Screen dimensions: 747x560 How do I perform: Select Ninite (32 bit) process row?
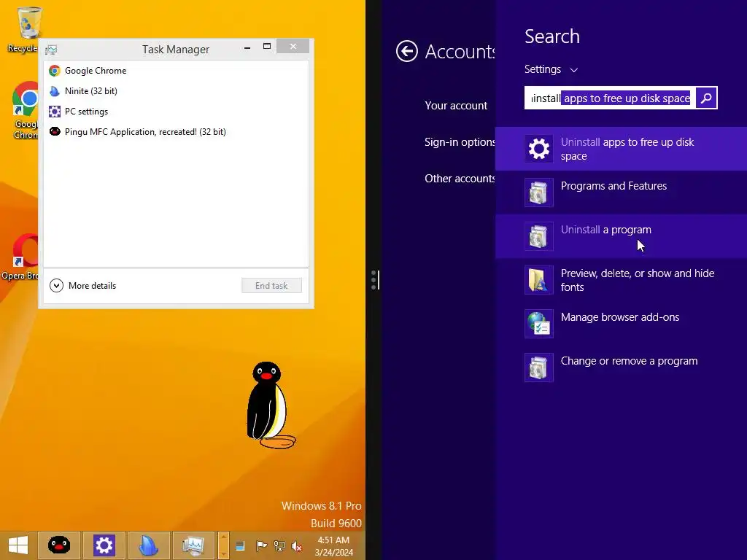[176, 91]
